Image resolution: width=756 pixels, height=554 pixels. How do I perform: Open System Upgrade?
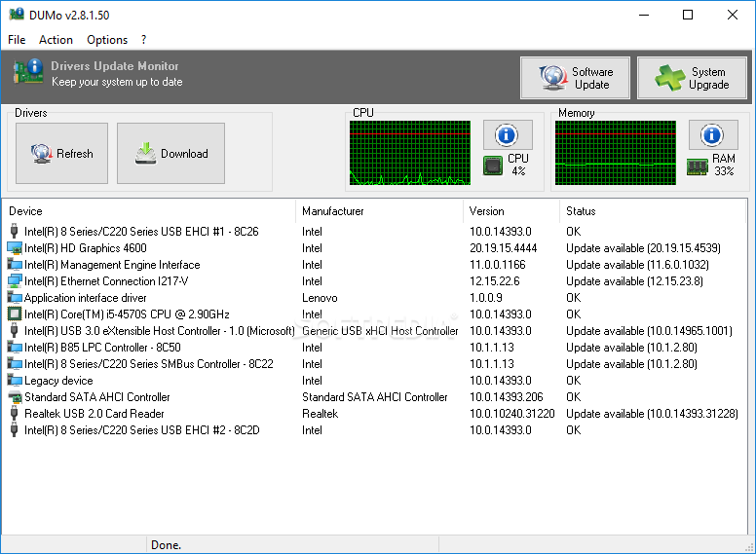tap(692, 78)
